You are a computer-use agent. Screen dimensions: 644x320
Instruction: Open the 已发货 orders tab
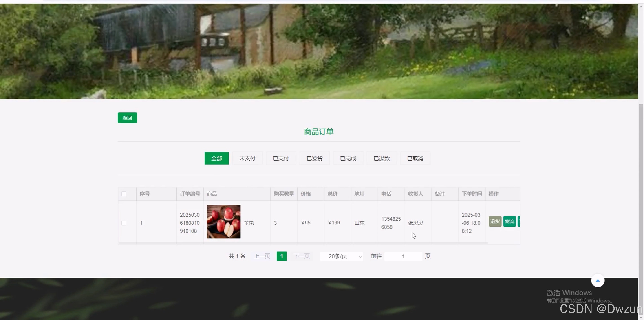(315, 158)
